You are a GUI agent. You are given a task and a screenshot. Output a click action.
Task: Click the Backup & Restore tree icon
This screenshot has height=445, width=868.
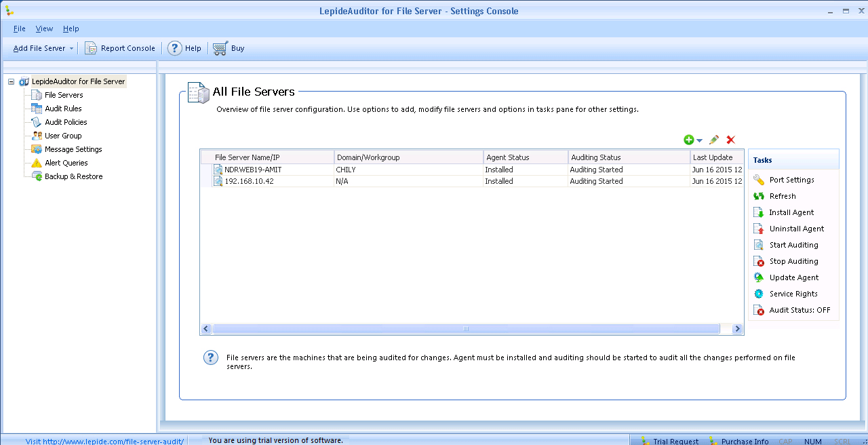click(37, 176)
